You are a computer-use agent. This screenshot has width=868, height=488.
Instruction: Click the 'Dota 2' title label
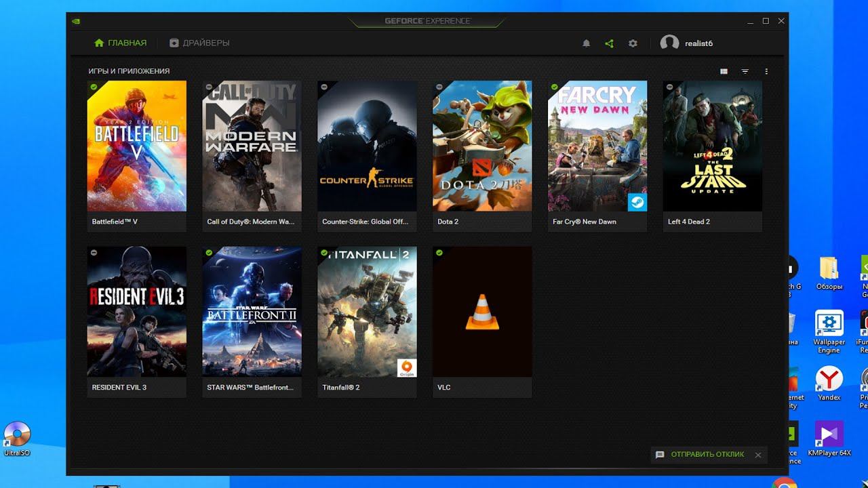pyautogui.click(x=448, y=222)
